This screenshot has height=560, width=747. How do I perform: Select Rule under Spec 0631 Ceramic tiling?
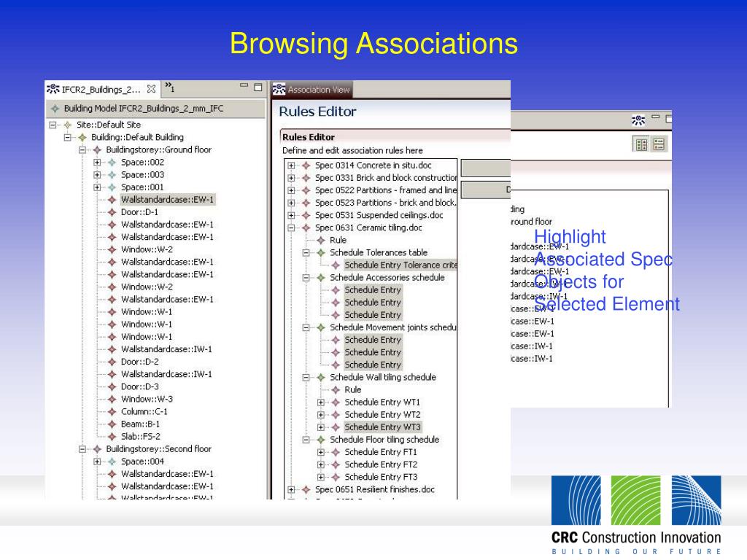[338, 240]
